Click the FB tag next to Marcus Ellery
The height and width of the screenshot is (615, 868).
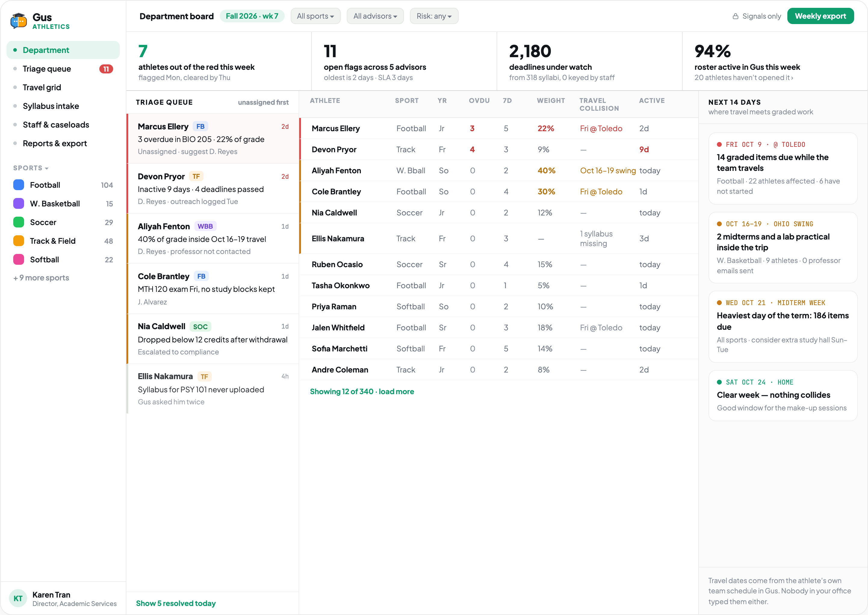click(200, 126)
